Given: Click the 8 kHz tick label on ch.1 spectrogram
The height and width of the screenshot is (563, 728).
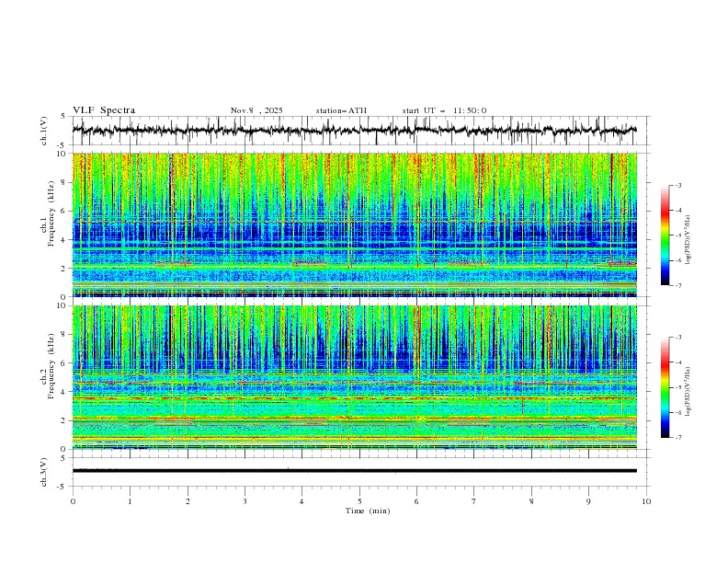Looking at the screenshot, I should tap(65, 182).
